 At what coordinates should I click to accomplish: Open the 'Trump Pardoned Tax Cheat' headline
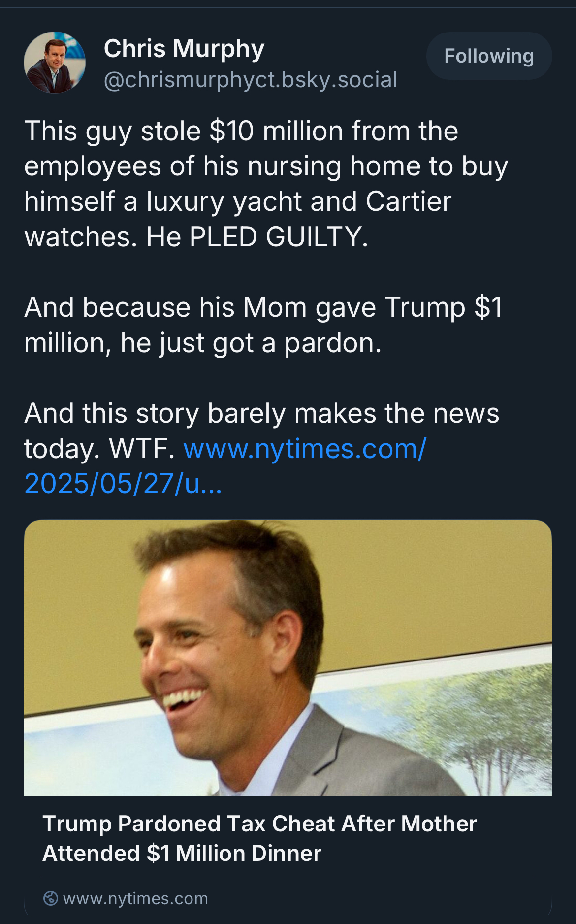click(259, 824)
